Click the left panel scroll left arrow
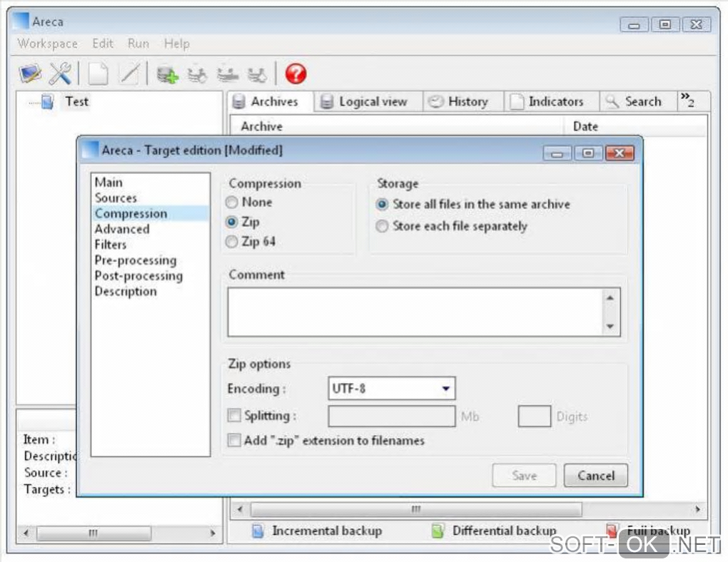The height and width of the screenshot is (562, 728). 26,533
